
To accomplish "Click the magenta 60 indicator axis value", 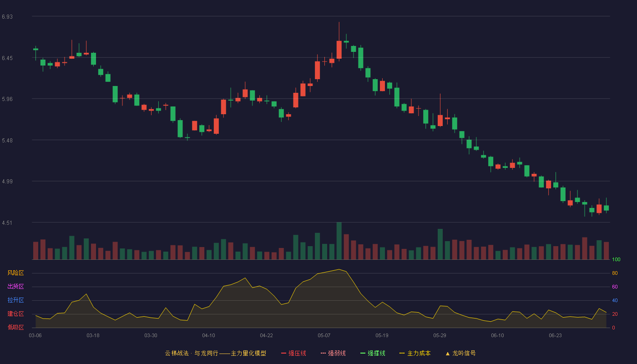I will pyautogui.click(x=615, y=287).
